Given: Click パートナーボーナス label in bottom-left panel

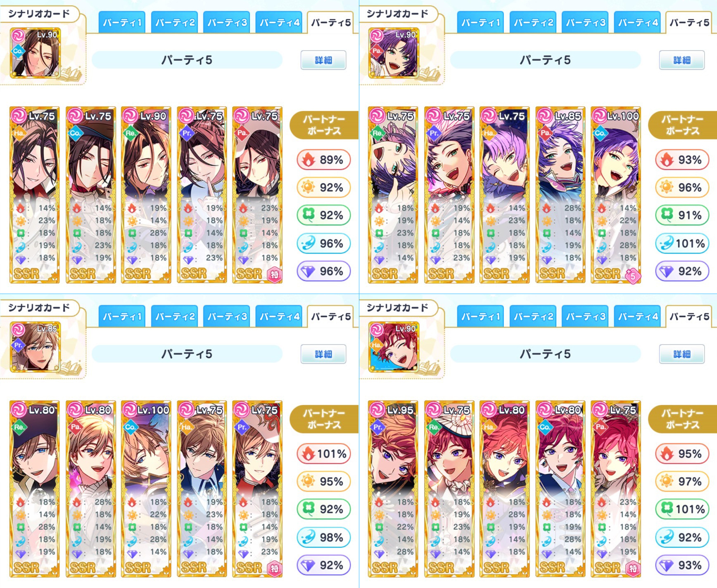Looking at the screenshot, I should tap(324, 419).
